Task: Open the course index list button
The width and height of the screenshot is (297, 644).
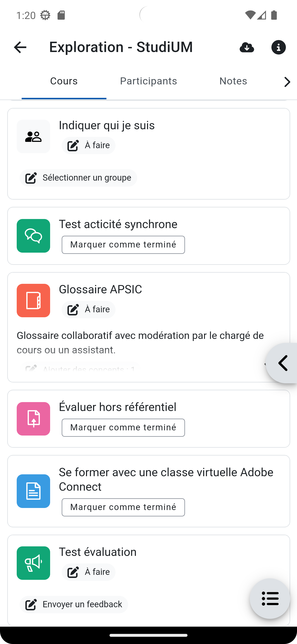Action: (x=270, y=599)
